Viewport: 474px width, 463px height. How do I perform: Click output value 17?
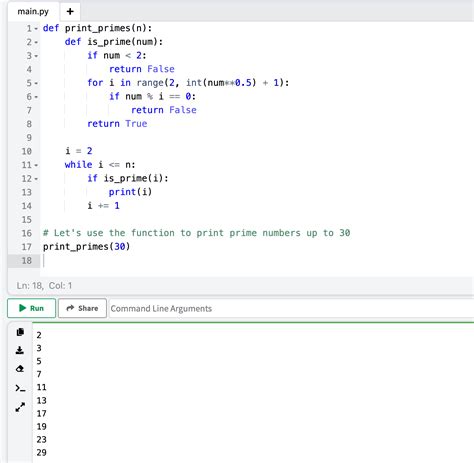point(42,414)
